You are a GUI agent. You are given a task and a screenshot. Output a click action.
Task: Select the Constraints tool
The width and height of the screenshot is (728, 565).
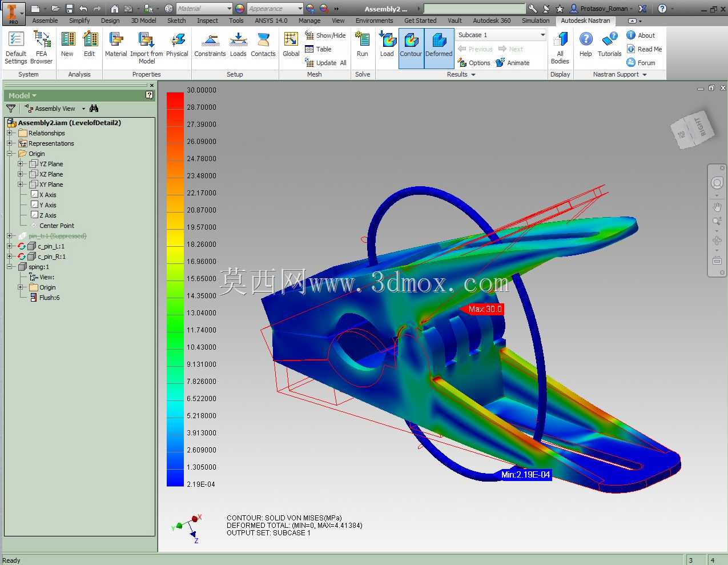(210, 45)
